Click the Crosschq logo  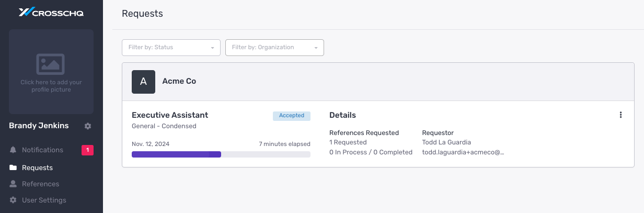51,13
